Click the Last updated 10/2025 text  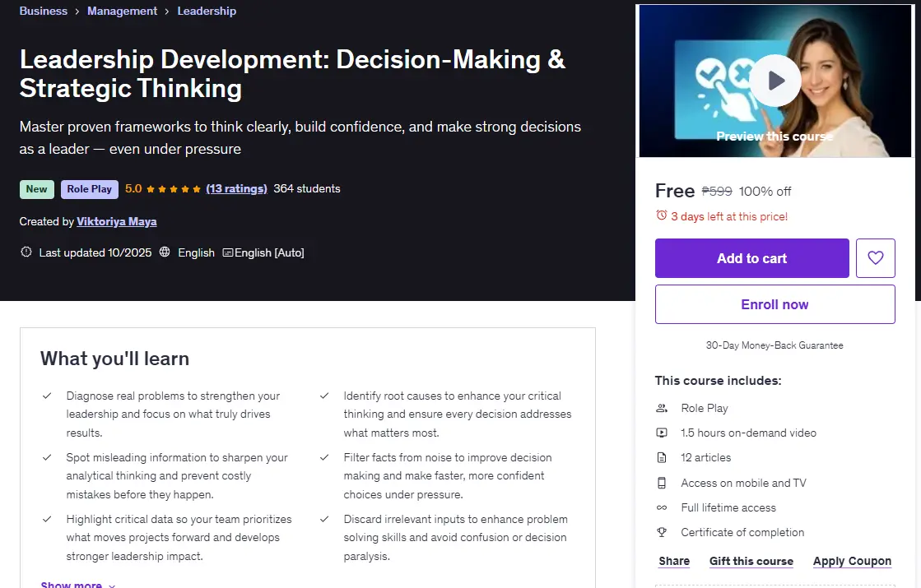95,252
